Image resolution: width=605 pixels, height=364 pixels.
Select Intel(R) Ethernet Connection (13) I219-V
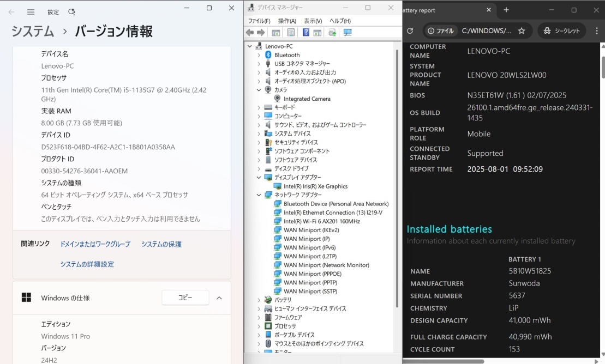pos(333,213)
